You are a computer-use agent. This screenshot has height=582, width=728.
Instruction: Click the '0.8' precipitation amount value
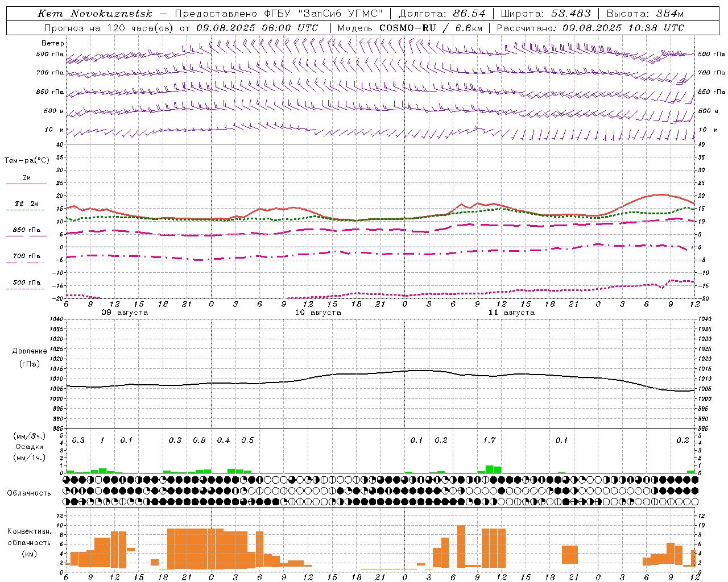199,440
